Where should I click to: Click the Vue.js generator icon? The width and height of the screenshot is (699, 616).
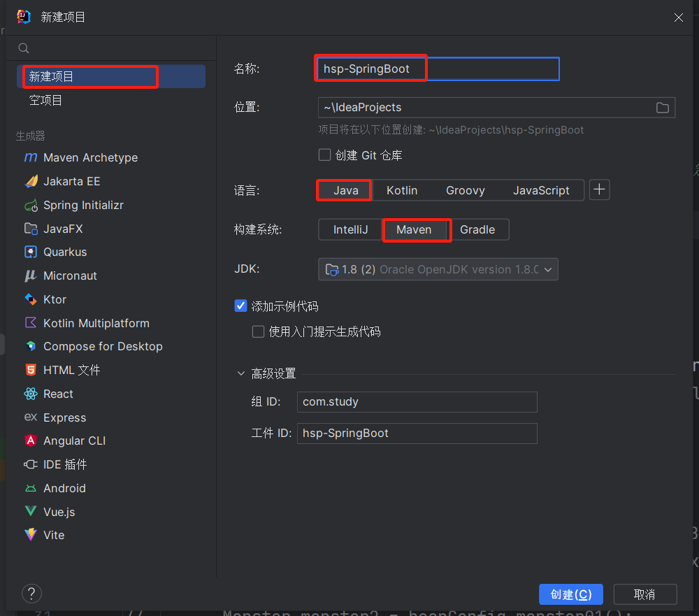click(x=30, y=511)
